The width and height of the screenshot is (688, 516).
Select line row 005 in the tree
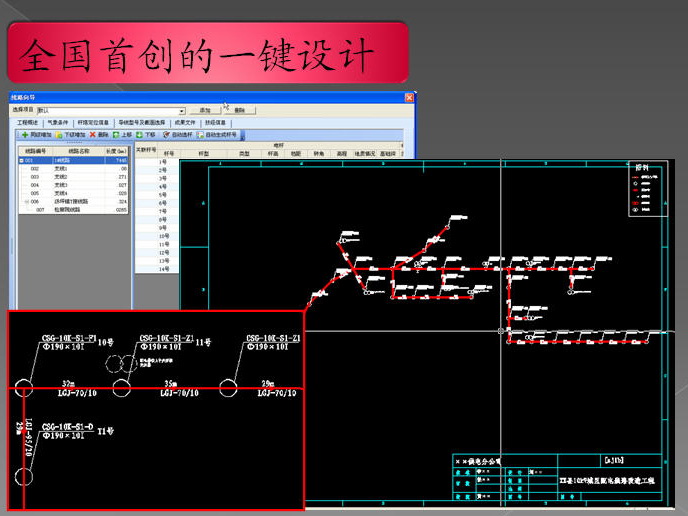tap(74, 194)
